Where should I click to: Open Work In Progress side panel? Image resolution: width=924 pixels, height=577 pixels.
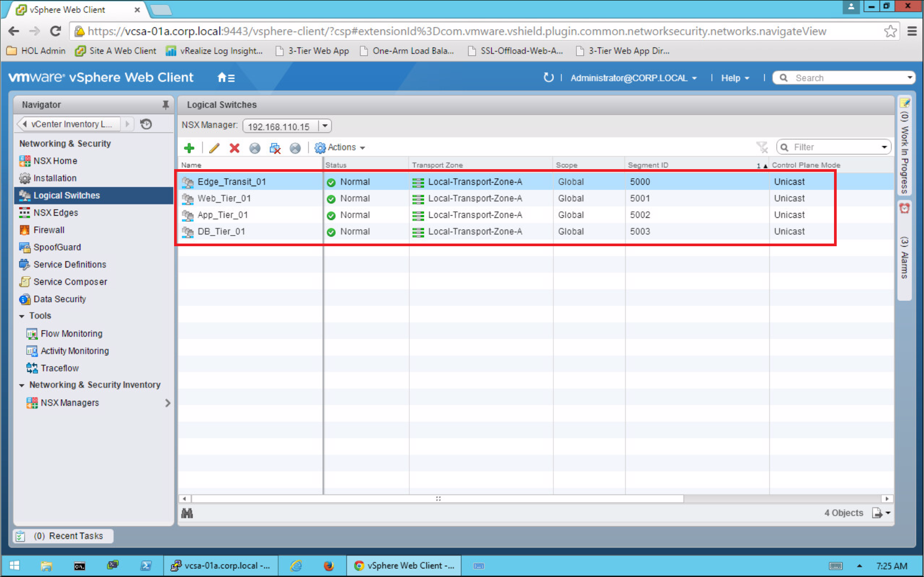tap(905, 146)
